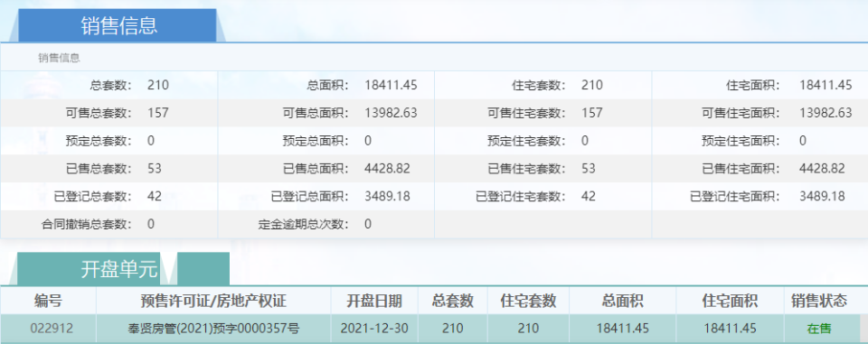The image size is (868, 344).
Task: Click the 0 value for 合同撤销总套数
Action: click(151, 224)
